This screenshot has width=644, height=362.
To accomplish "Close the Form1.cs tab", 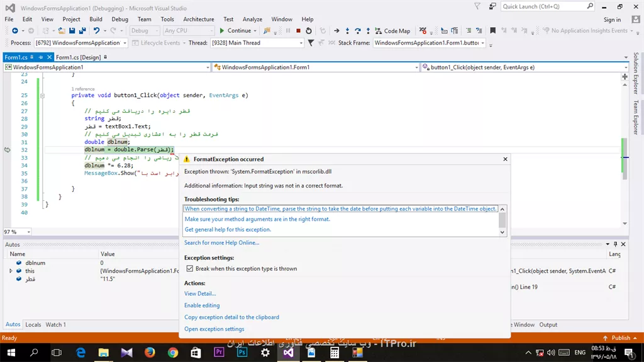I will pyautogui.click(x=49, y=57).
